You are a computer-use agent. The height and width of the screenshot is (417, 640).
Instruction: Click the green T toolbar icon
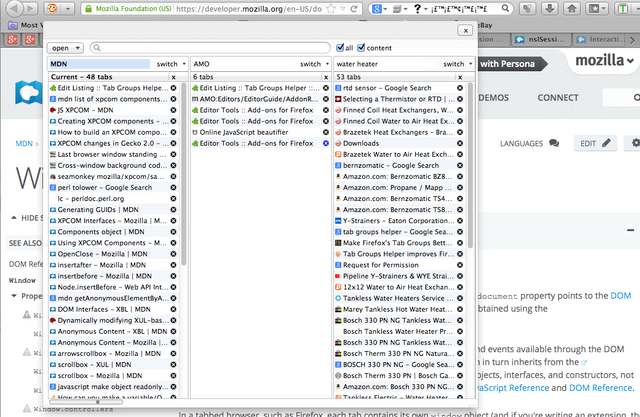(x=622, y=8)
